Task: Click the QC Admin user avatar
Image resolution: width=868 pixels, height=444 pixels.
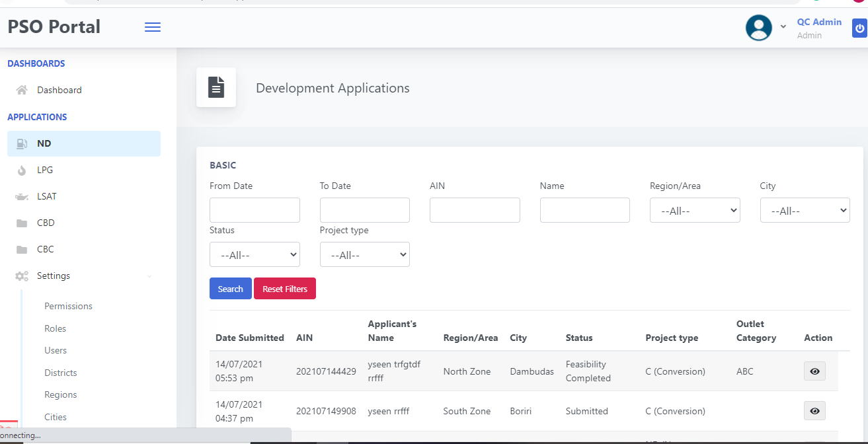Action: pyautogui.click(x=758, y=28)
